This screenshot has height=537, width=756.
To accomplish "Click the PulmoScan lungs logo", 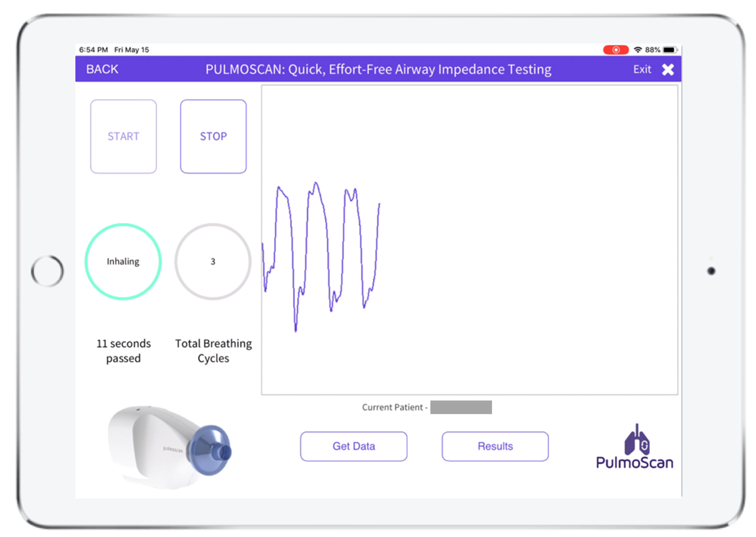I will pos(634,446).
